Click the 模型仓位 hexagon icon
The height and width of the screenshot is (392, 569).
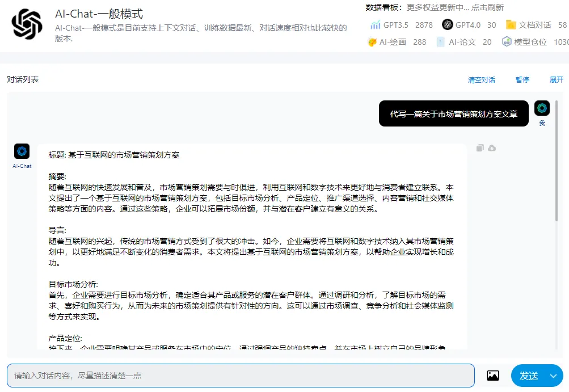(x=507, y=42)
